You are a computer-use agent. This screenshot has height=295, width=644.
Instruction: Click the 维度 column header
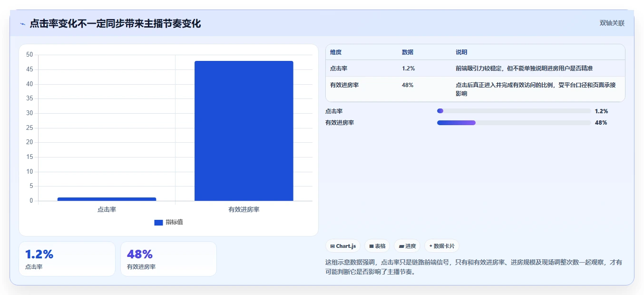[336, 52]
